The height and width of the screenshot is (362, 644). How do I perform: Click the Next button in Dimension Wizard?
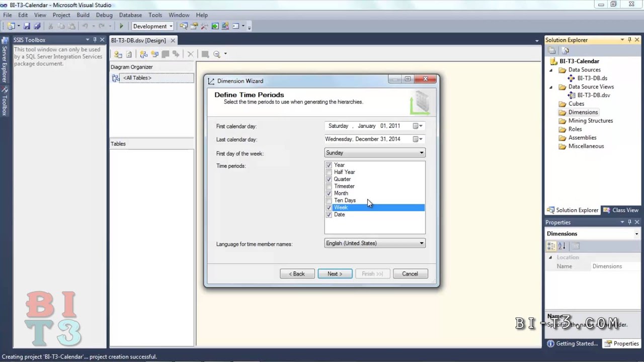pyautogui.click(x=335, y=274)
